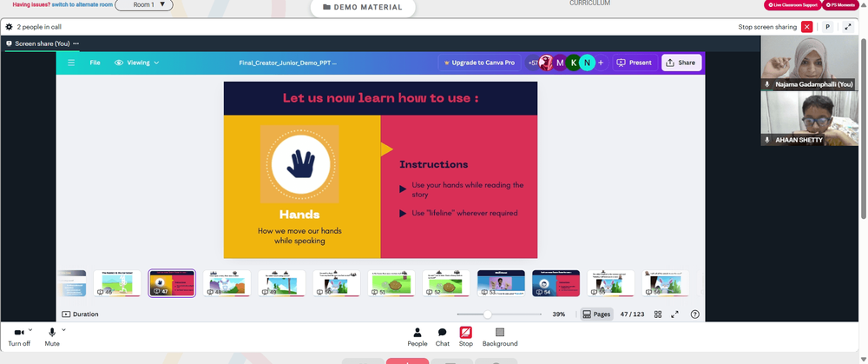This screenshot has height=364, width=868.
Task: Open the File menu in Canva
Action: tap(95, 63)
